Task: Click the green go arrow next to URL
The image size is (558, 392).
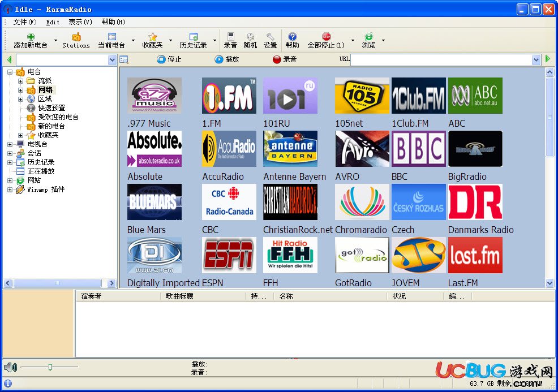Action: click(548, 58)
